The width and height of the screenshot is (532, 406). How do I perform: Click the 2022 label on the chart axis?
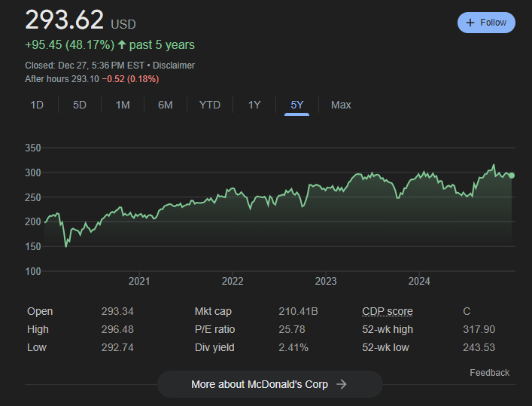233,281
